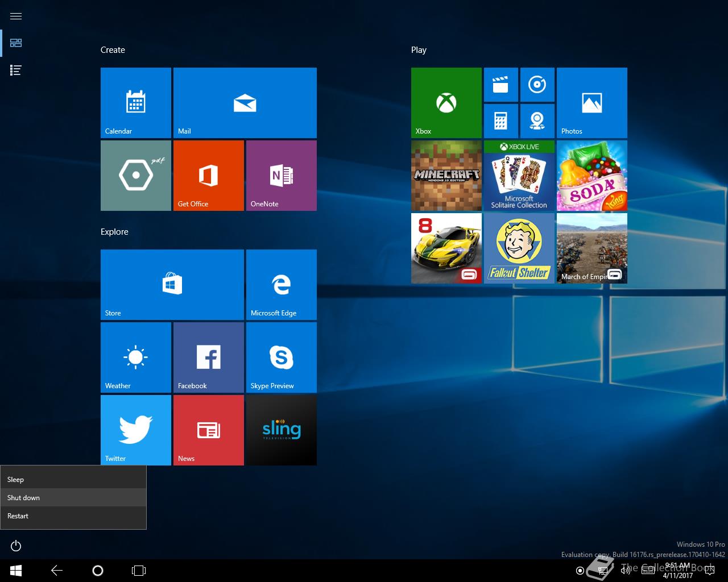Viewport: 728px width, 582px height.
Task: Open the March of Empires tile
Action: coord(592,248)
